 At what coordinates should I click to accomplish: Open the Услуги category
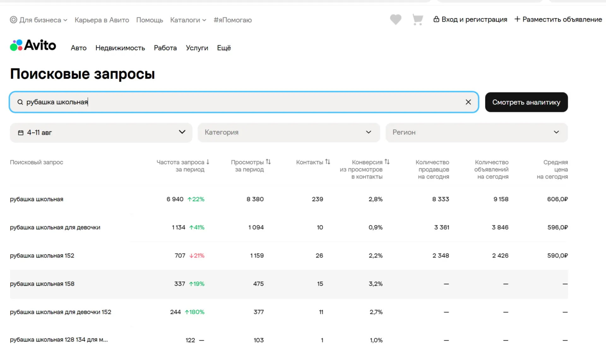[x=197, y=48]
